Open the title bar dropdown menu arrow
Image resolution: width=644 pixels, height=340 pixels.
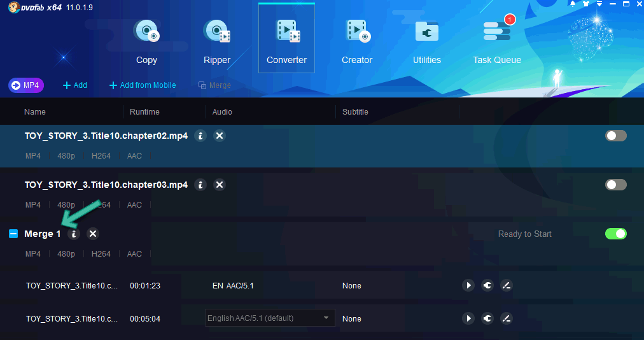click(x=599, y=4)
